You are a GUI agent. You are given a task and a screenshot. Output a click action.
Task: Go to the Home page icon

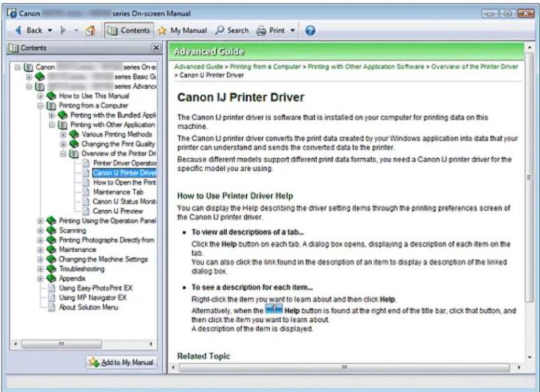90,30
